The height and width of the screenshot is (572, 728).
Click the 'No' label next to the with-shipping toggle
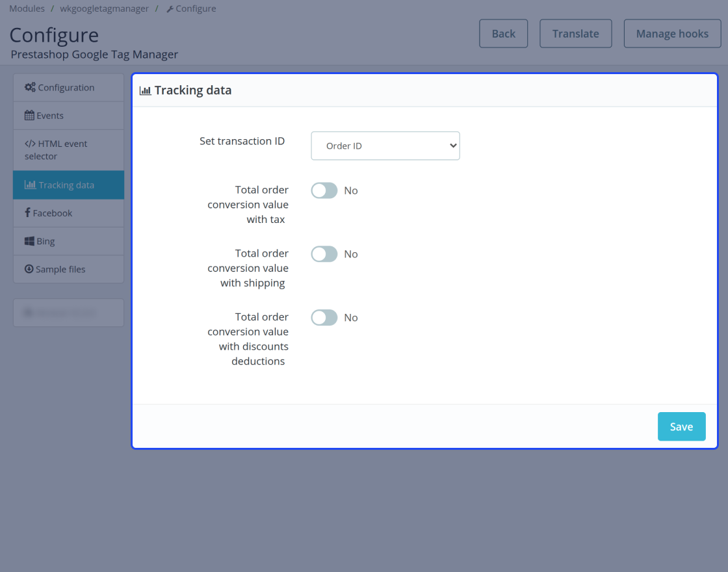pos(351,254)
